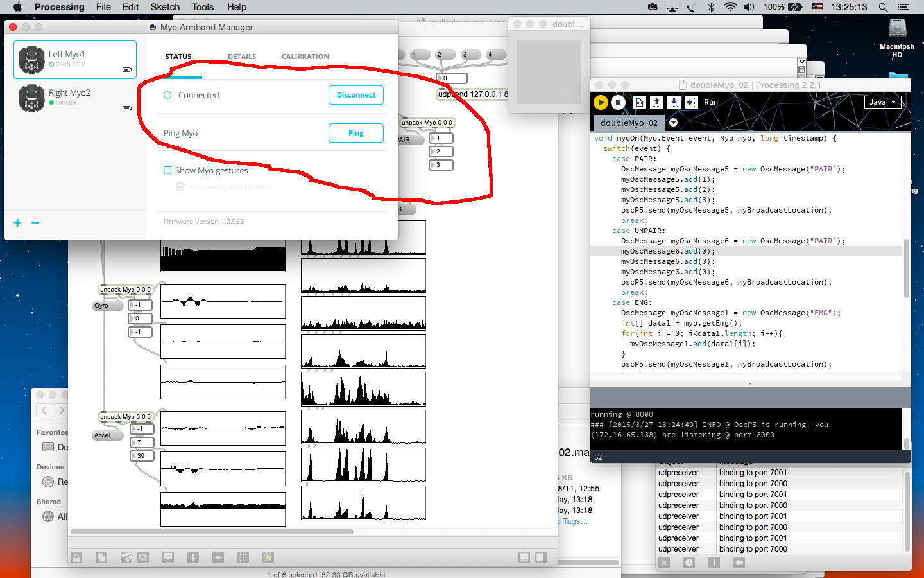This screenshot has height=578, width=924.
Task: Click the Save sketch down-arrow icon
Action: (x=674, y=102)
